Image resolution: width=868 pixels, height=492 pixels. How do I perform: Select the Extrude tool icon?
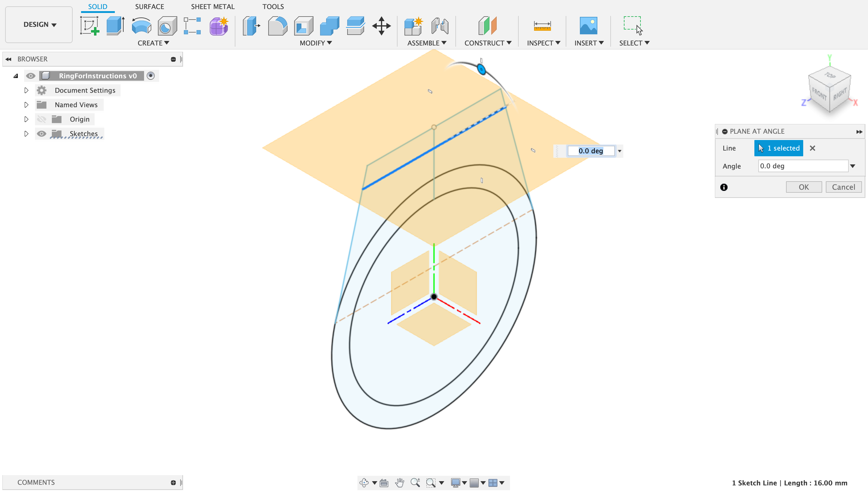(x=115, y=26)
